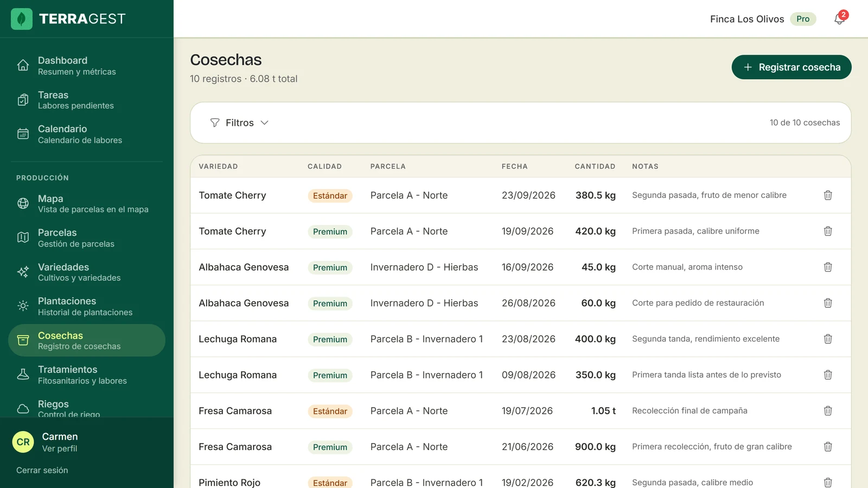Remove the Fresa Camarosa 1.05 t entry
The width and height of the screenshot is (868, 488).
click(828, 410)
